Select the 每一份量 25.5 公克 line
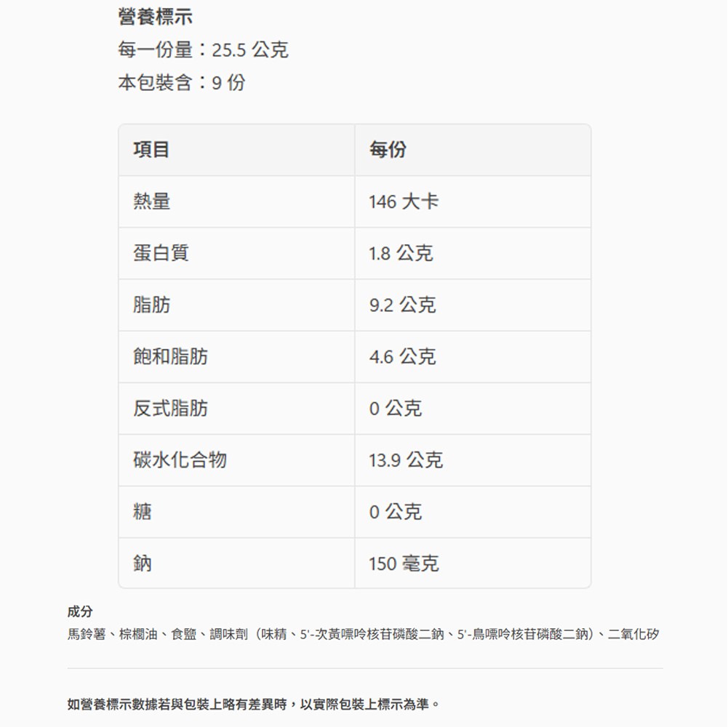This screenshot has width=728, height=727. pos(203,50)
